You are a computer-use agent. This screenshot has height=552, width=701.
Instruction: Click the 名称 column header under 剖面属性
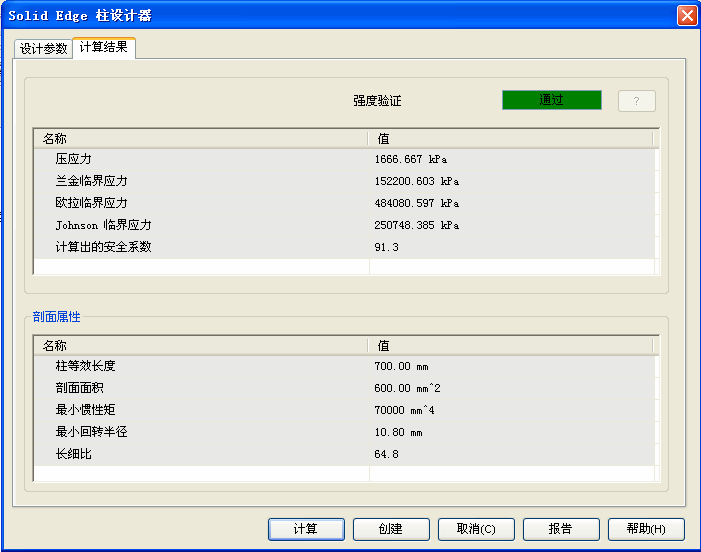[x=200, y=345]
